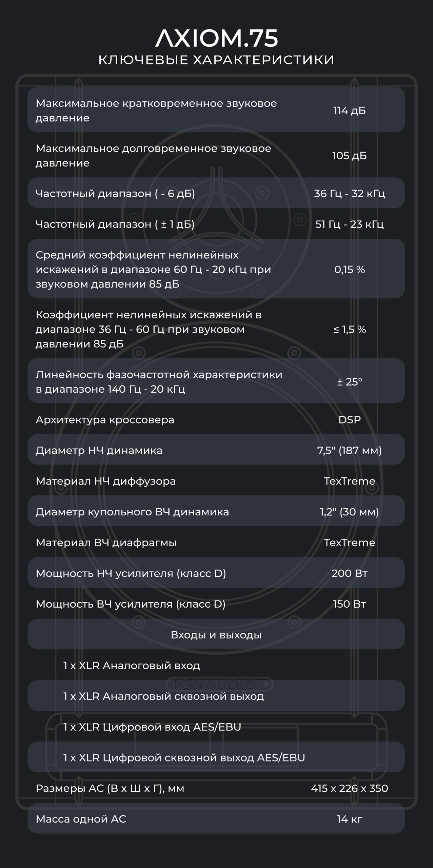Click the 415 x 226 x 350 dimensions value
Screen dimensions: 433x868
click(349, 788)
